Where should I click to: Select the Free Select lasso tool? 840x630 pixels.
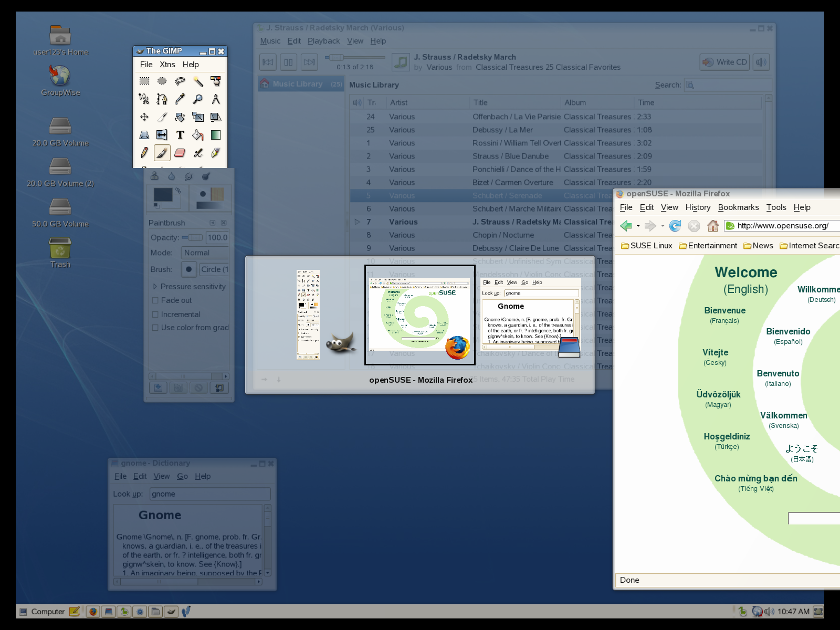(180, 81)
